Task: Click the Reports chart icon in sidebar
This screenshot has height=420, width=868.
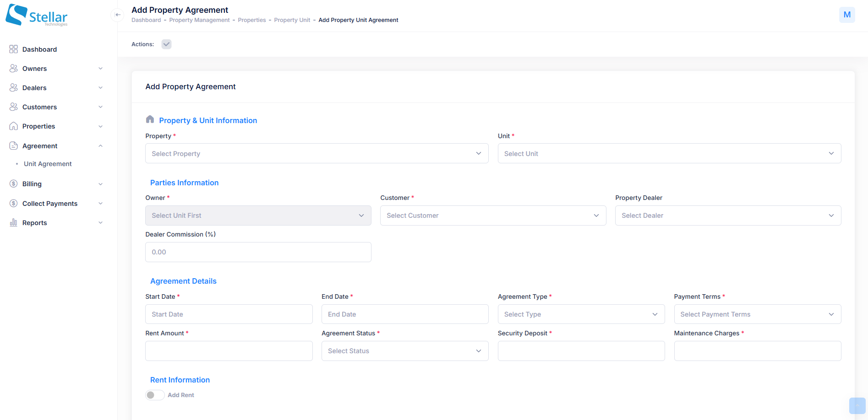Action: (13, 223)
